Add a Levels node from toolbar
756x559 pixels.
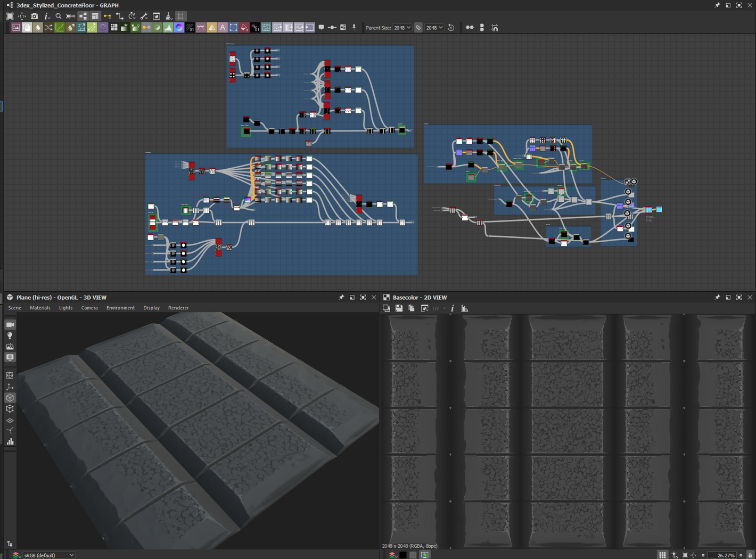point(168,28)
